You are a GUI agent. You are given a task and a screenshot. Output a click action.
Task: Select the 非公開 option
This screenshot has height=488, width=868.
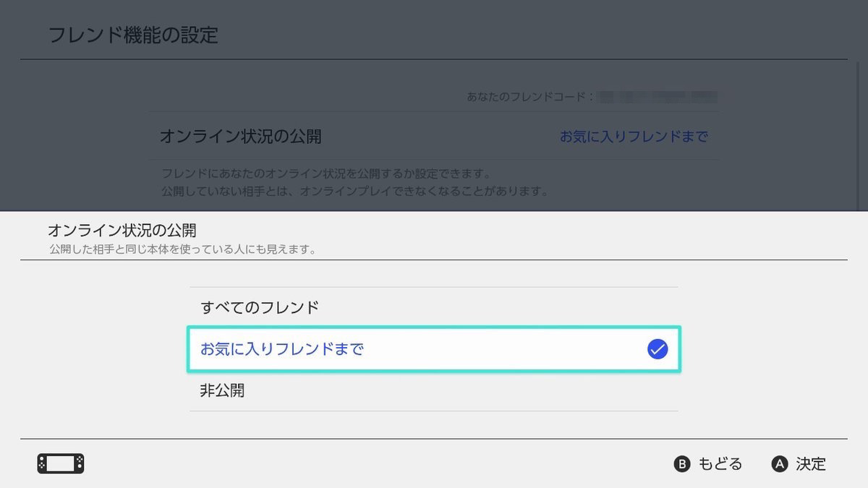pos(222,391)
